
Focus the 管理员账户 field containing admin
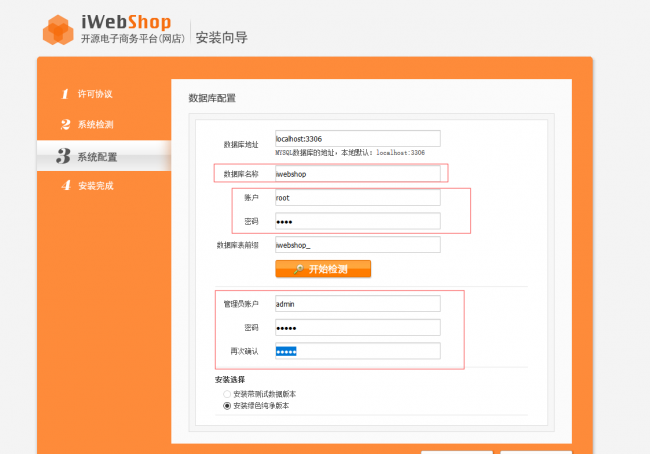(358, 303)
